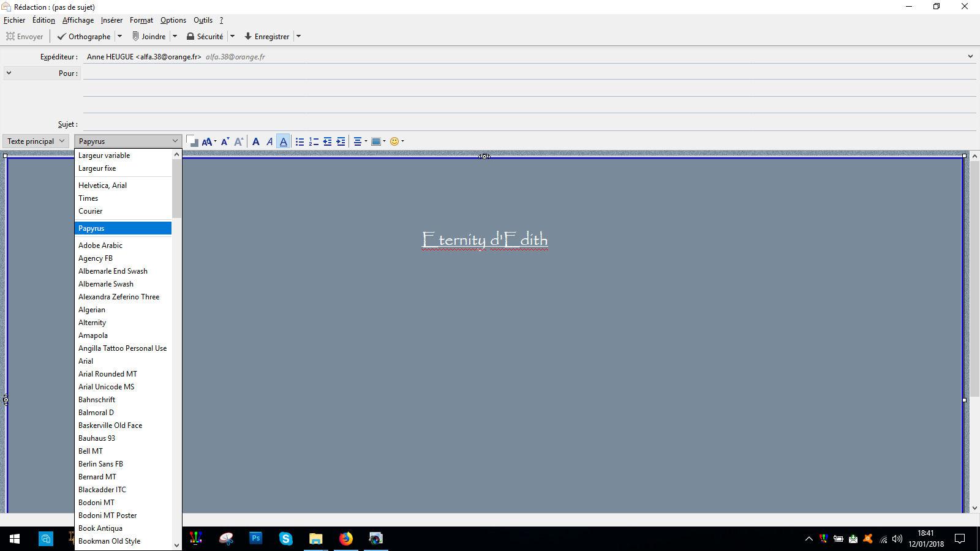Open the Outils menu

(x=203, y=20)
